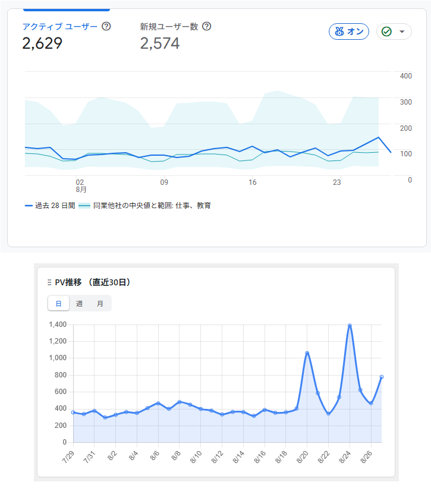This screenshot has width=431, height=504.
Task: Expand the data quality dropdown arrow
Action: pyautogui.click(x=402, y=31)
